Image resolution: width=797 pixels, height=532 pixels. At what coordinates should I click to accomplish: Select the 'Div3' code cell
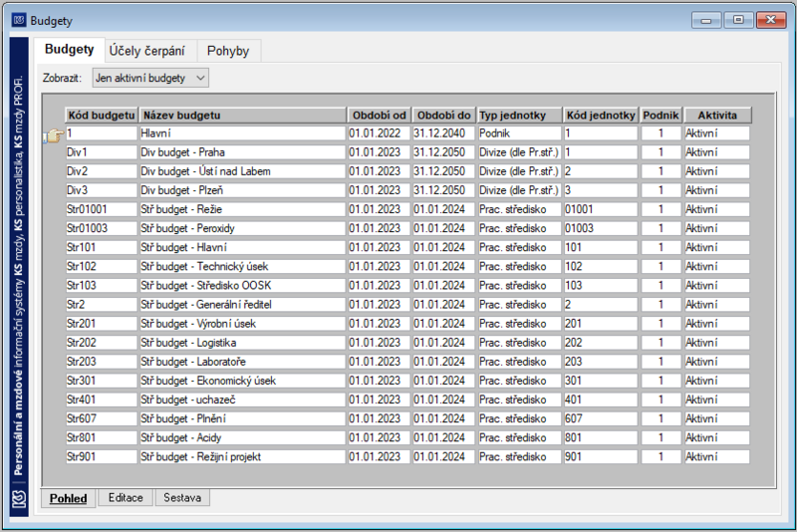tap(102, 190)
